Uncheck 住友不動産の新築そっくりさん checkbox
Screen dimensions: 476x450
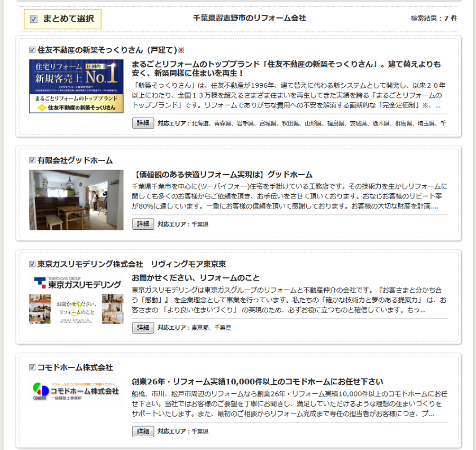pos(32,50)
